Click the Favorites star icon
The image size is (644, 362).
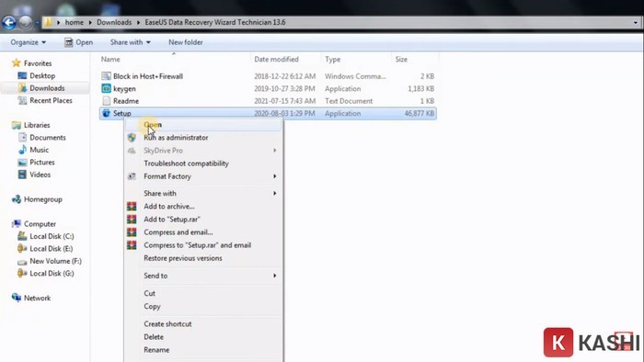[x=17, y=63]
